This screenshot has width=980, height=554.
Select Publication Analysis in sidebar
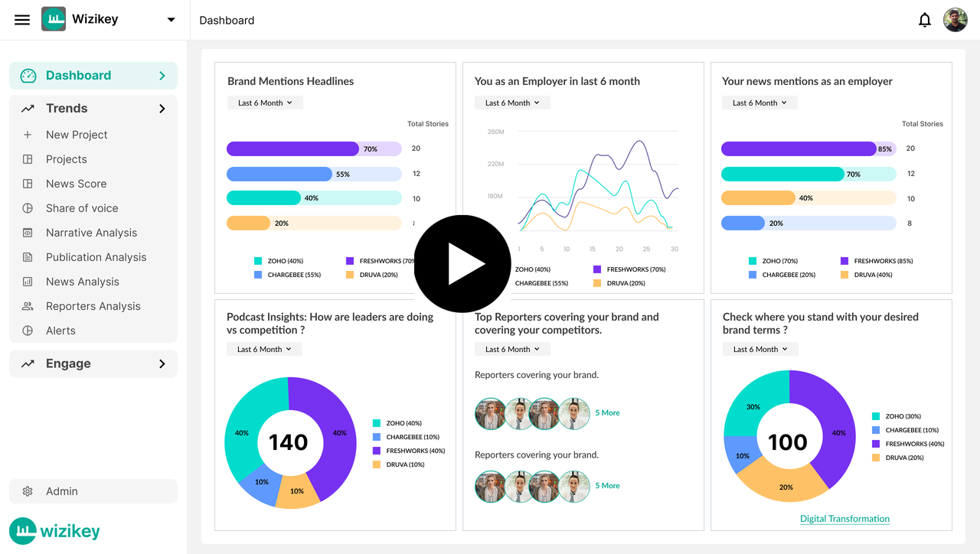[x=96, y=257]
